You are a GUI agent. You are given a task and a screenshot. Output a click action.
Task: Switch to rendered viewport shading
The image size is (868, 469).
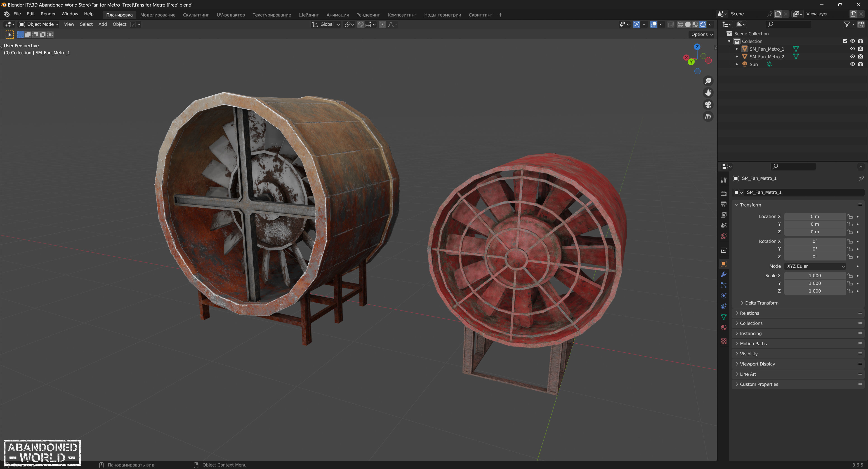(x=703, y=24)
